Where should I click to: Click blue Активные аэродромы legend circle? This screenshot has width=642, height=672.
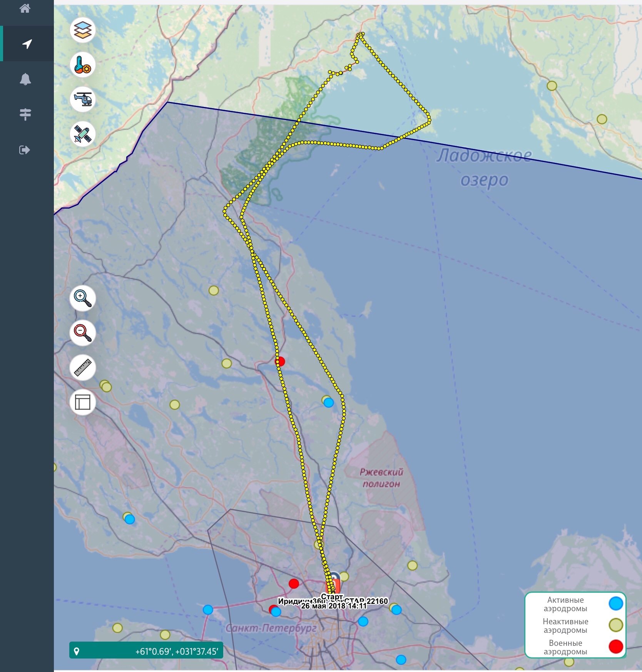pyautogui.click(x=615, y=603)
